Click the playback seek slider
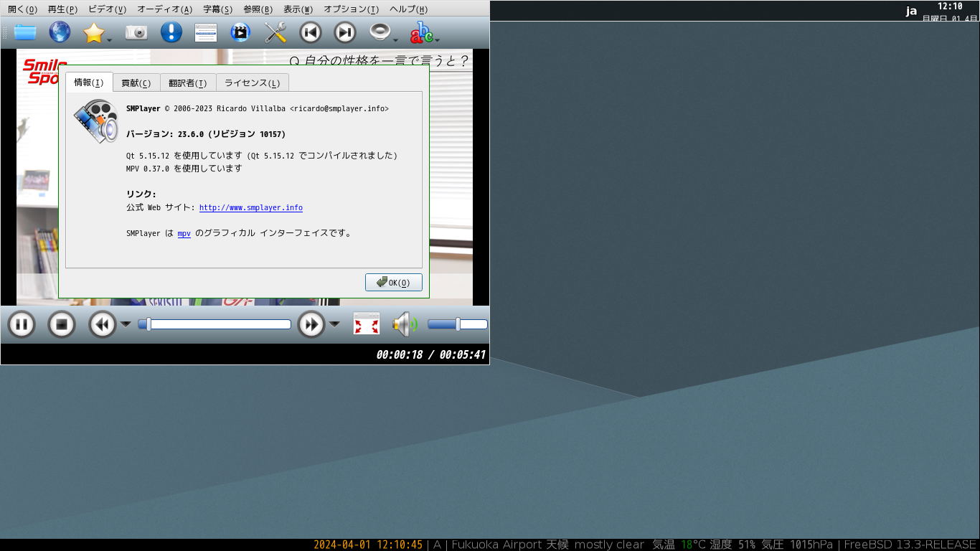 (x=215, y=324)
